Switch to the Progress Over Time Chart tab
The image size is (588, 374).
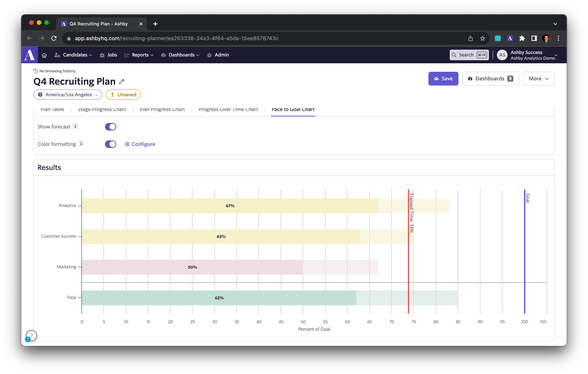point(228,110)
